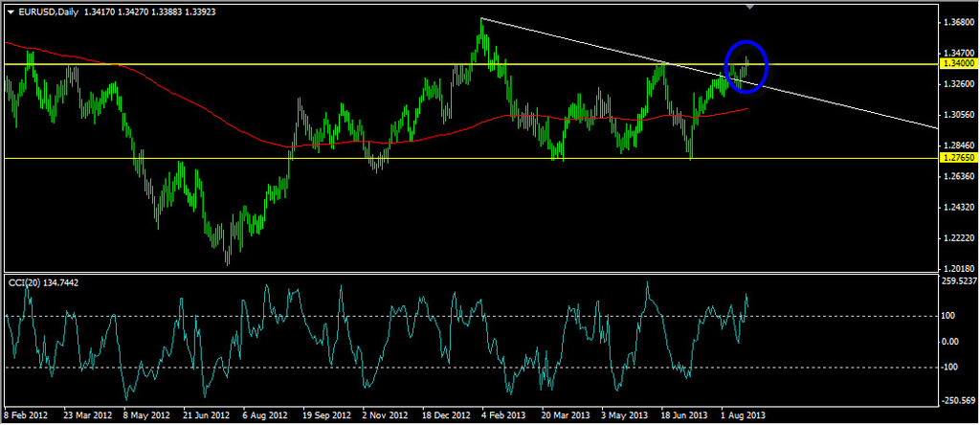The image size is (980, 425).
Task: Click the 18 Dec 2012 date label
Action: 446,415
